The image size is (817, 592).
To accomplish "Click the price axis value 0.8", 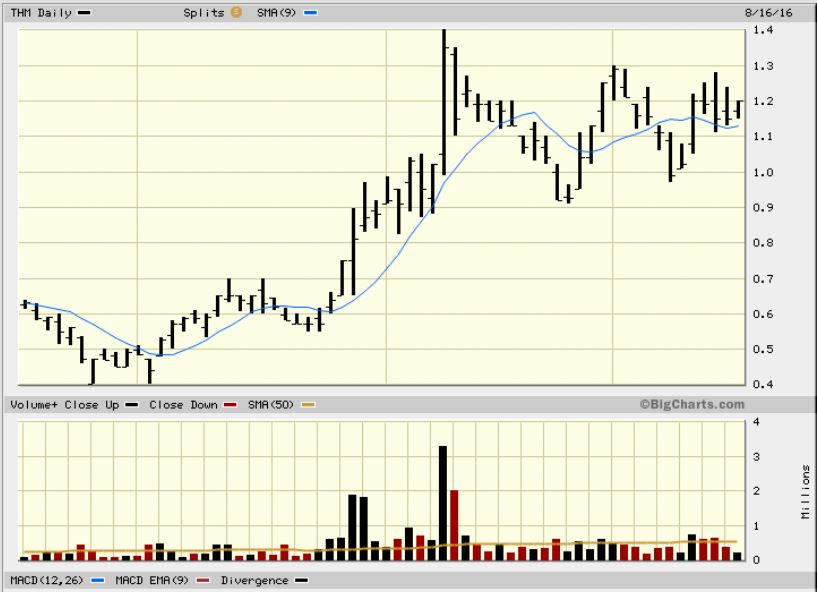I will coord(763,243).
